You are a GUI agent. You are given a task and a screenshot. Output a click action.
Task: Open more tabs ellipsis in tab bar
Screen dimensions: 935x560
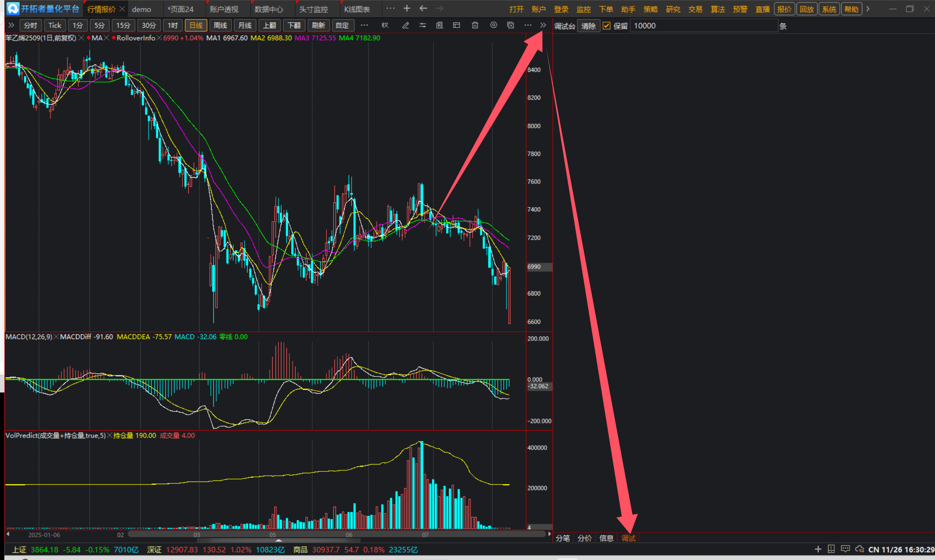pyautogui.click(x=390, y=8)
